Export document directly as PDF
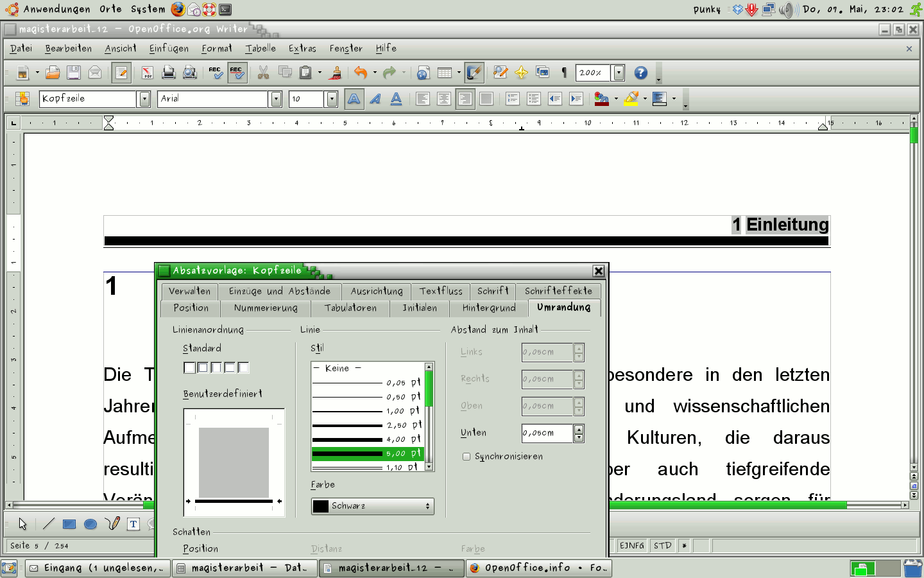 click(147, 73)
